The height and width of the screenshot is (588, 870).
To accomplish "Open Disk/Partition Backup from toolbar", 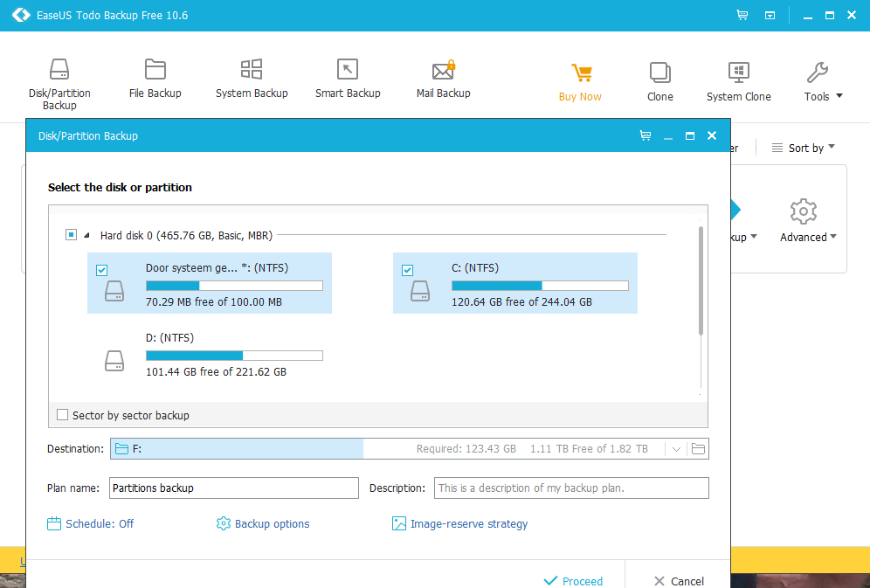I will coord(59,85).
